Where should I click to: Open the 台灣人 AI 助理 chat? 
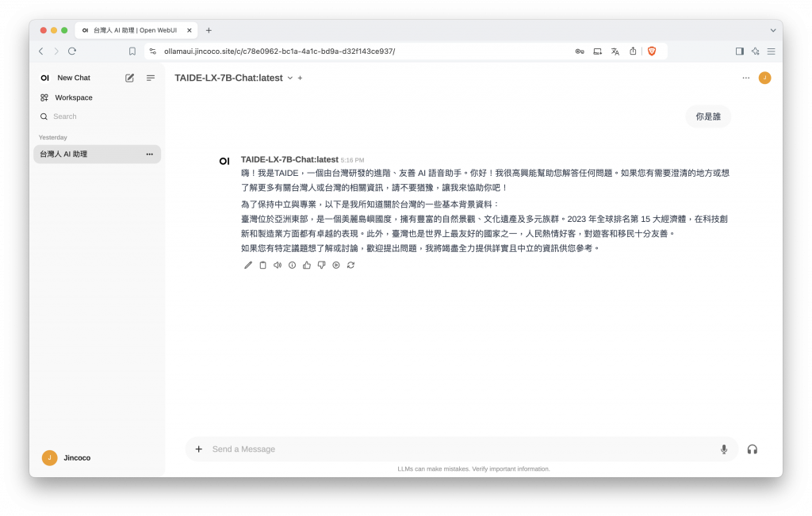(x=98, y=155)
